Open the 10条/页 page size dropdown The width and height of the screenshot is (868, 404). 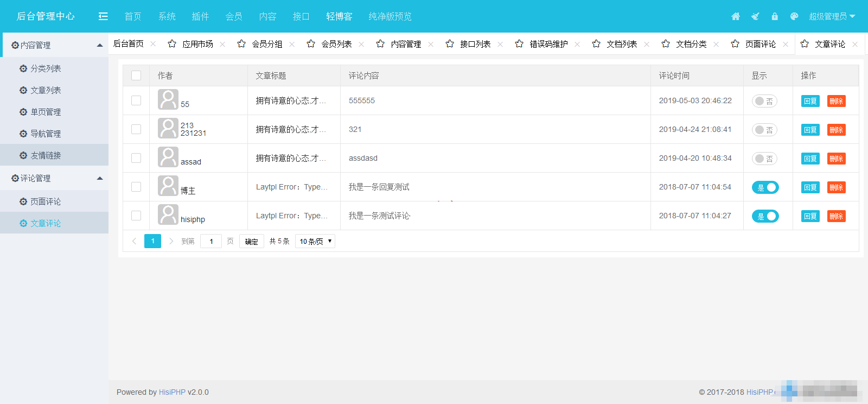(x=315, y=241)
